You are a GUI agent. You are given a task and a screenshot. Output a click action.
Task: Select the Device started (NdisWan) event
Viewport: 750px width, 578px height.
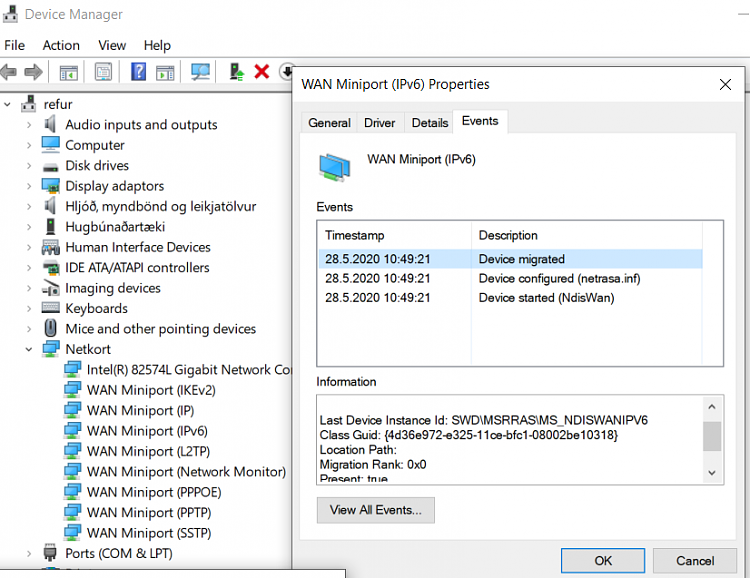tap(510, 298)
